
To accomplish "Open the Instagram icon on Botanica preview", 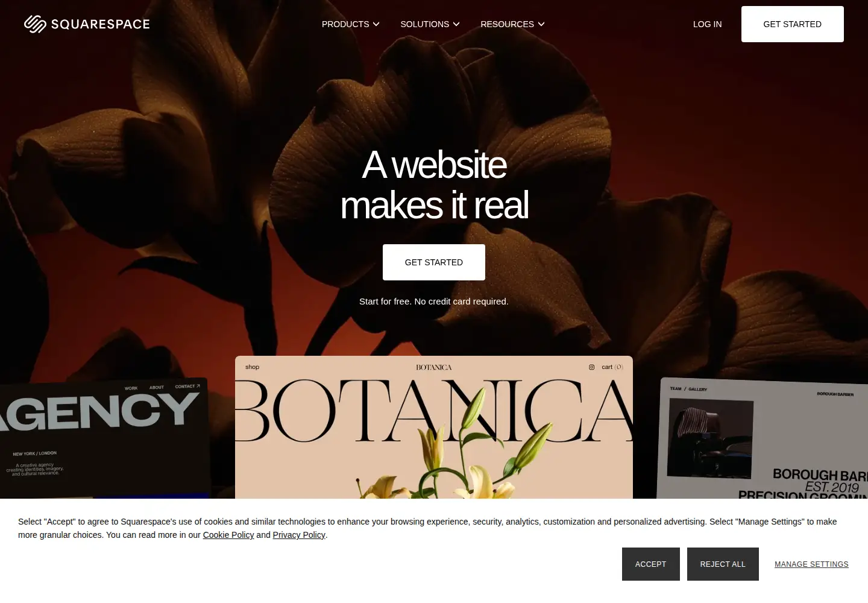I will point(591,367).
